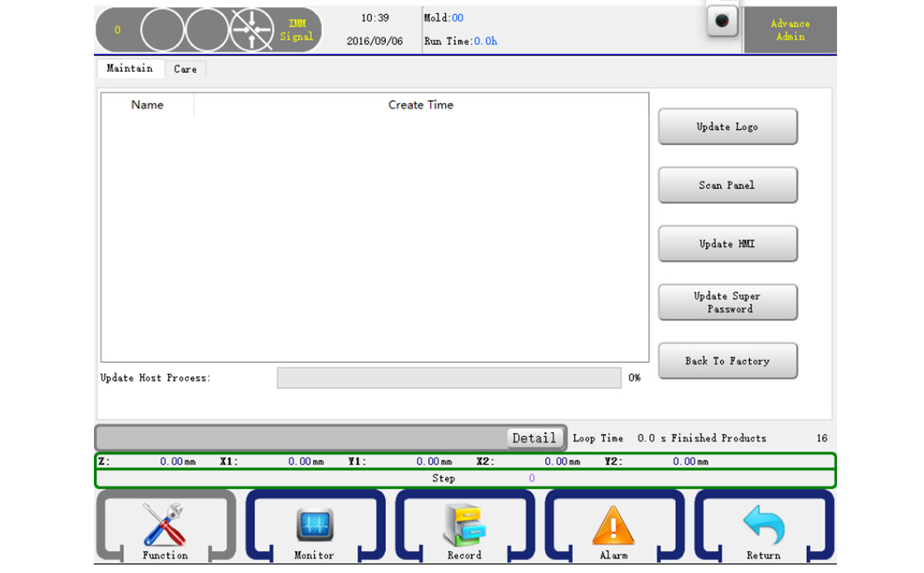The width and height of the screenshot is (924, 573).
Task: Open the Detail message button
Action: tap(534, 437)
